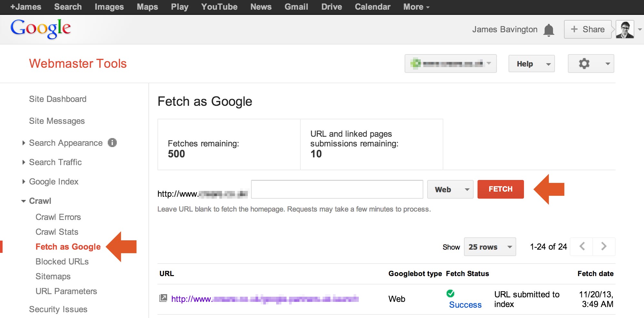Screen dimensions: 644x318
Task: Select Fetch as Google in the sidebar
Action: click(68, 247)
